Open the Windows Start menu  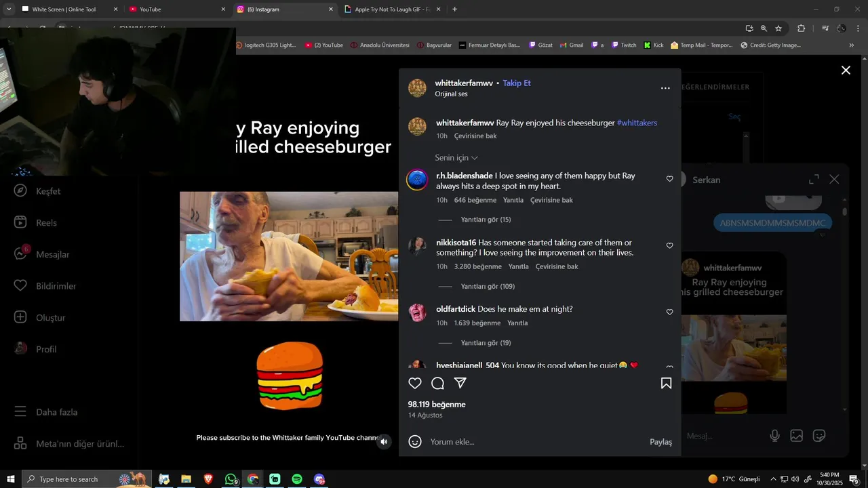coord(11,479)
